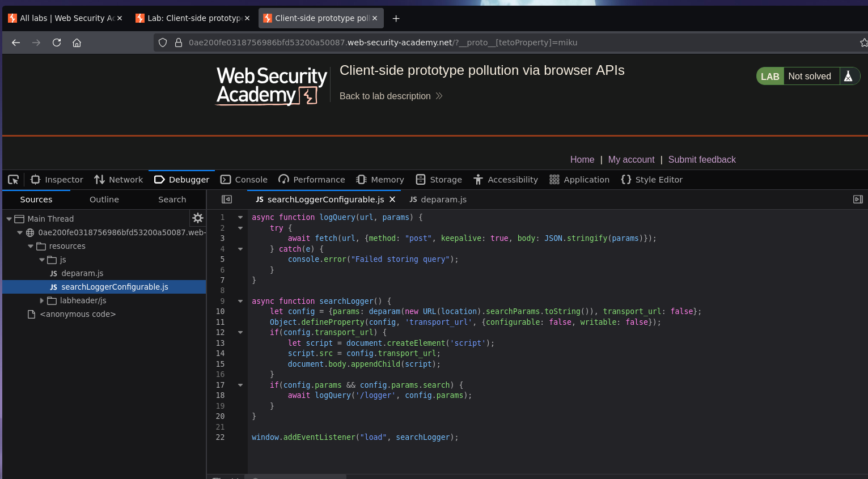The width and height of the screenshot is (868, 479).
Task: Go back with the browser back arrow
Action: 16,43
